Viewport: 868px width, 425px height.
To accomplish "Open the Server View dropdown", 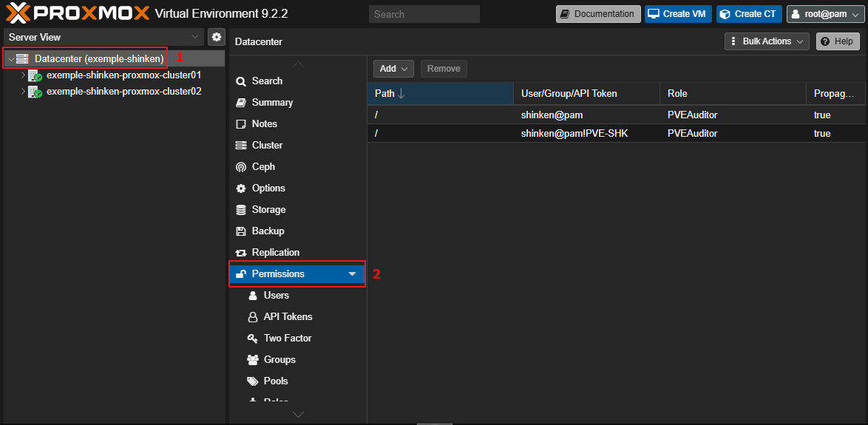I will 104,37.
